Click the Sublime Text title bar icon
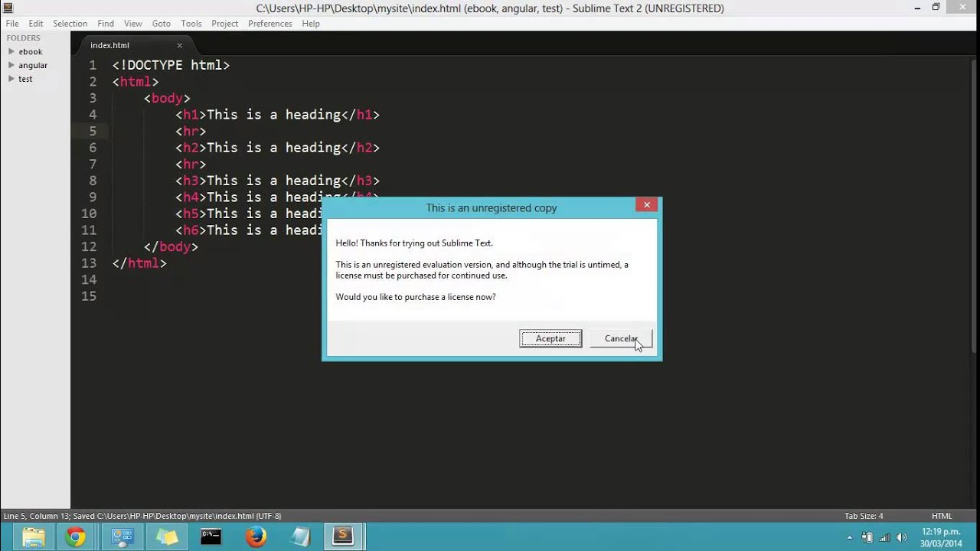Screen dimensions: 980x551 pyautogui.click(x=8, y=8)
